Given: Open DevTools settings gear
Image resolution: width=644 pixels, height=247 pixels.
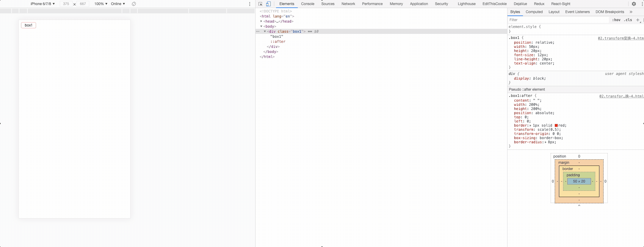Looking at the screenshot, I should pyautogui.click(x=634, y=4).
